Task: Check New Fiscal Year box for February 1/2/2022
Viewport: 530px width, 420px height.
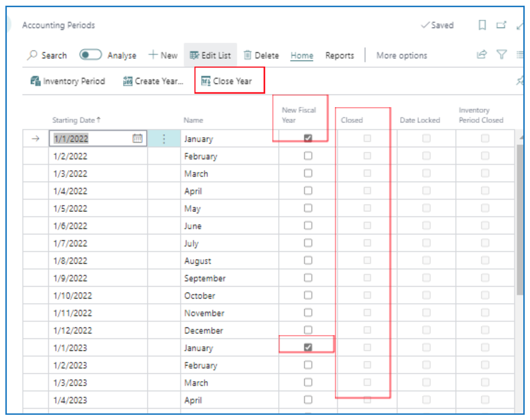Action: point(308,156)
